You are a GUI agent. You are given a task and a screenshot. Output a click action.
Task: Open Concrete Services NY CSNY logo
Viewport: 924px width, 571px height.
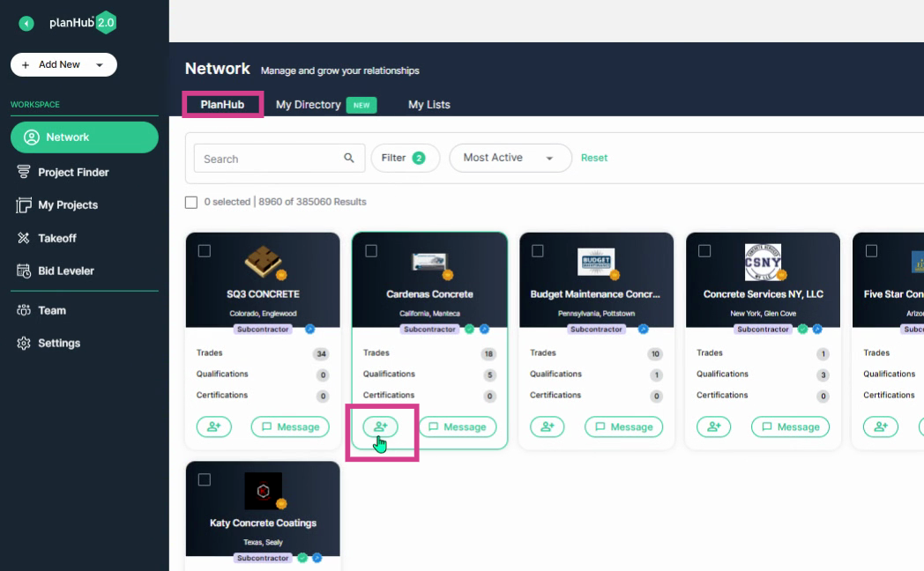click(763, 262)
